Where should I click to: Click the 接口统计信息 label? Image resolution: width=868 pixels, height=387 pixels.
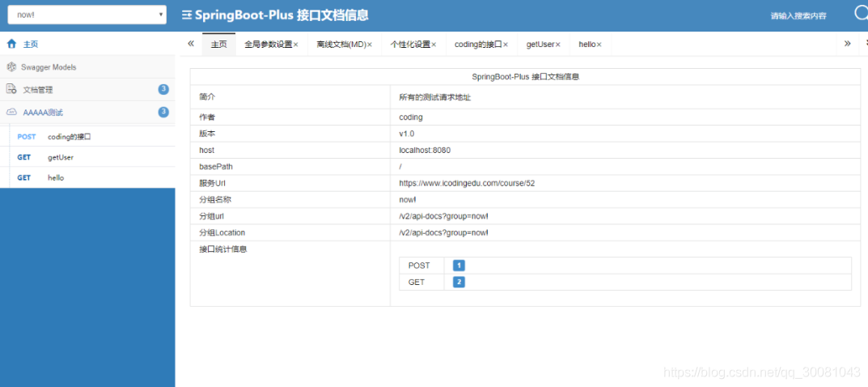tap(222, 249)
